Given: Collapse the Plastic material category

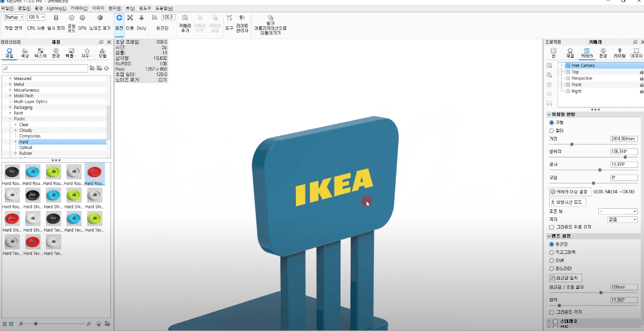Looking at the screenshot, I should pos(10,119).
